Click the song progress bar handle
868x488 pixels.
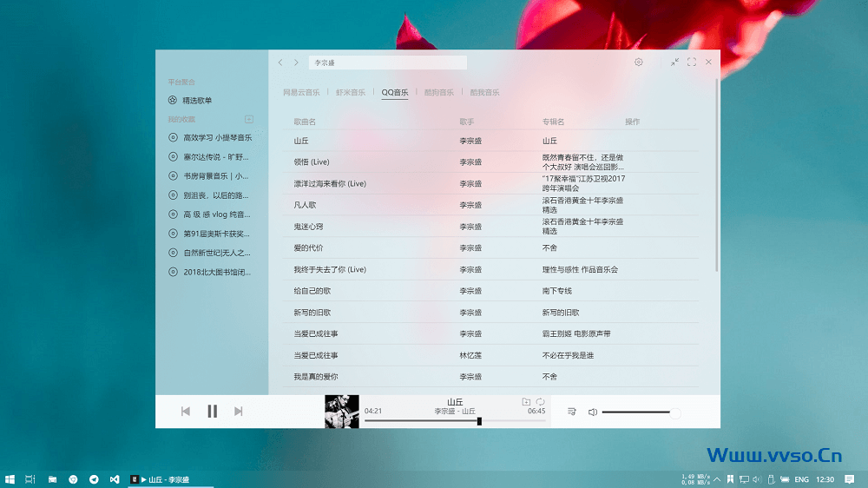[479, 421]
